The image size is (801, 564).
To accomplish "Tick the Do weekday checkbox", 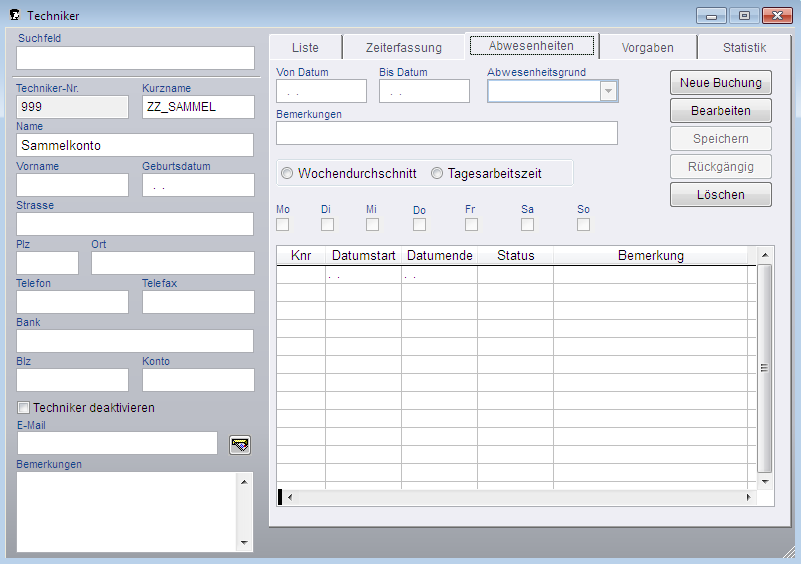I will click(x=419, y=225).
